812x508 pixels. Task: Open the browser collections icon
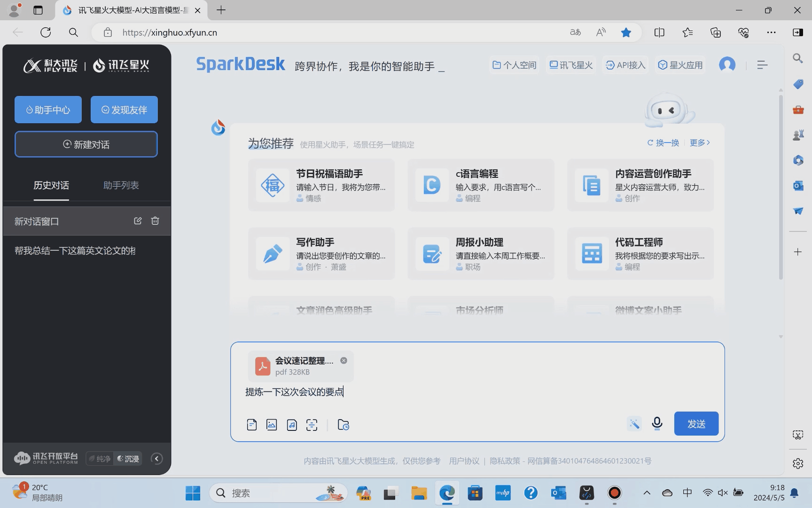(x=716, y=32)
